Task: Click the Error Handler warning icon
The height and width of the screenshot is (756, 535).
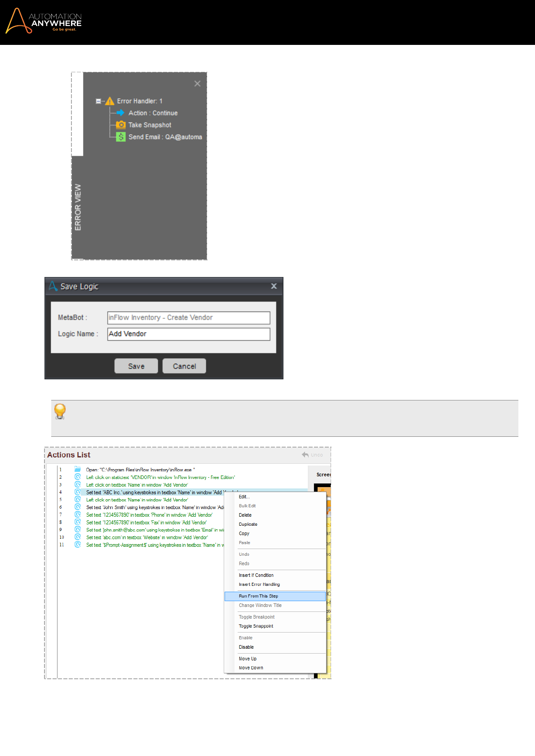Action: [x=110, y=101]
